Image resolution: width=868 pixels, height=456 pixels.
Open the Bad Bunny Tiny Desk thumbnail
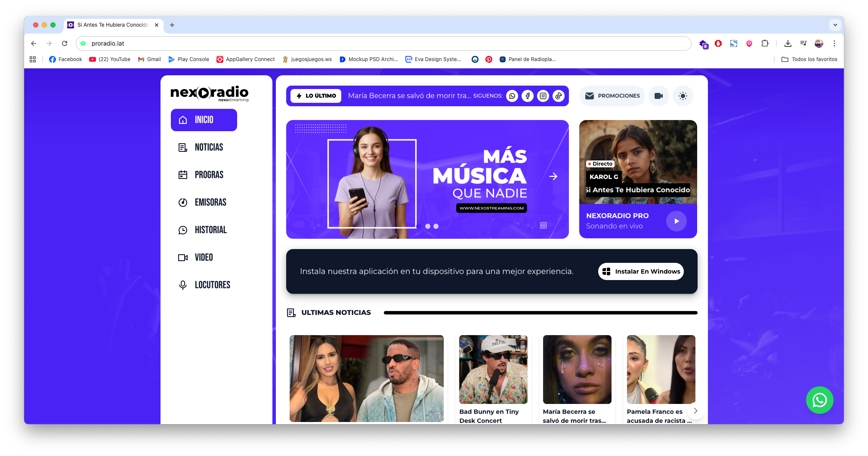pyautogui.click(x=493, y=370)
